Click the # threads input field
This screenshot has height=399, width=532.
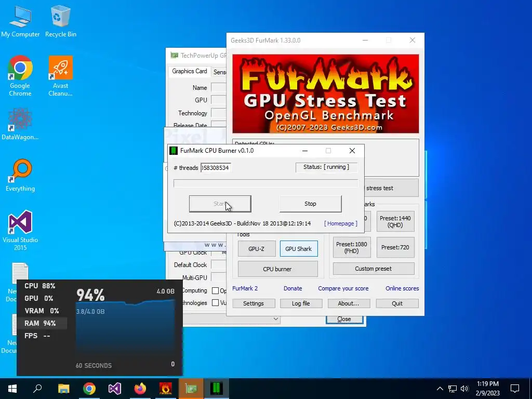(x=216, y=168)
